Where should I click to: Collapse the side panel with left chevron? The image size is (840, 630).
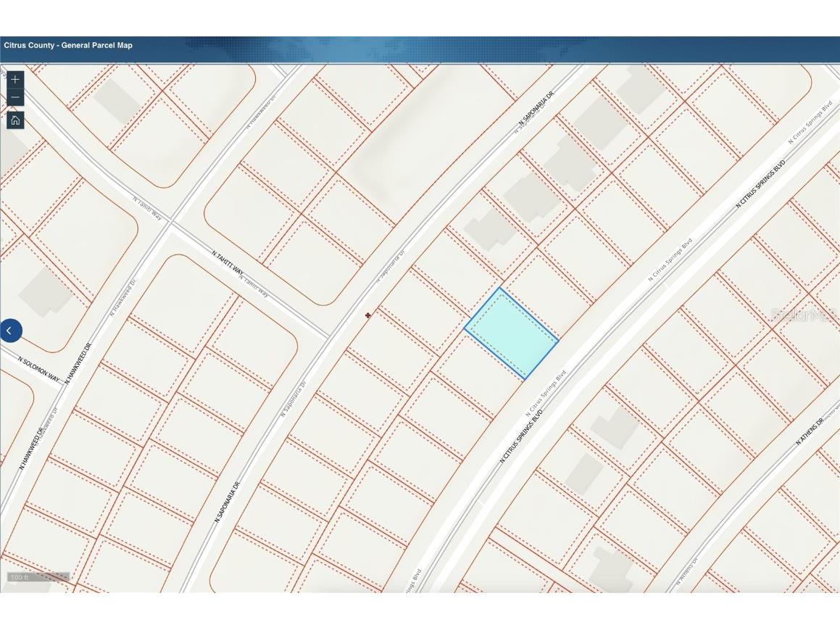pyautogui.click(x=9, y=330)
